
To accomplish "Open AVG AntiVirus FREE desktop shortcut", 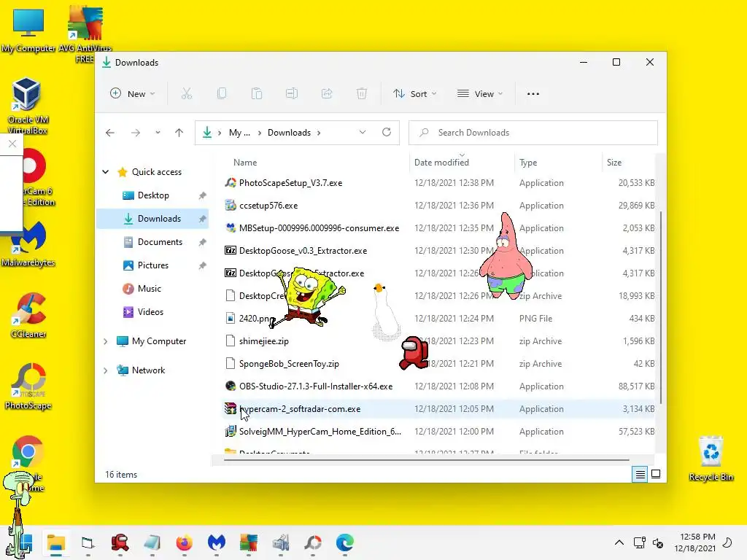I will (x=85, y=34).
